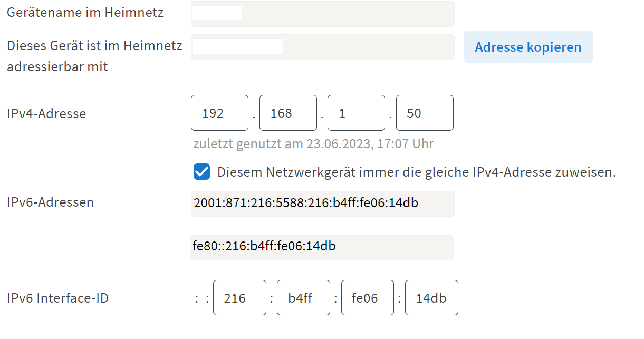
Task: Focus the Interface-ID field containing 14db
Action: point(431,298)
